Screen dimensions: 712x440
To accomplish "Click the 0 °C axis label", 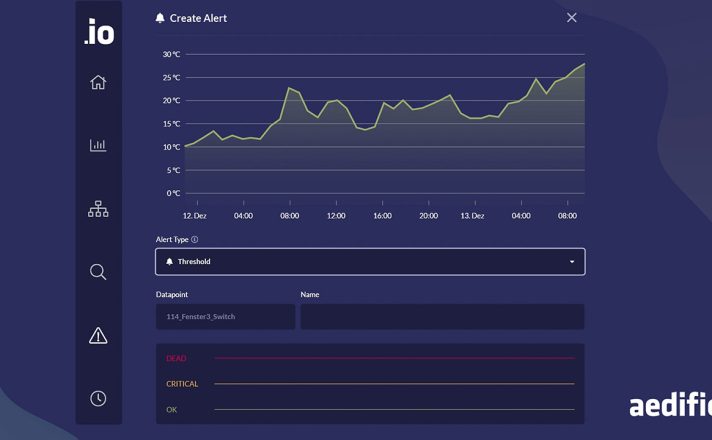I will [x=173, y=193].
